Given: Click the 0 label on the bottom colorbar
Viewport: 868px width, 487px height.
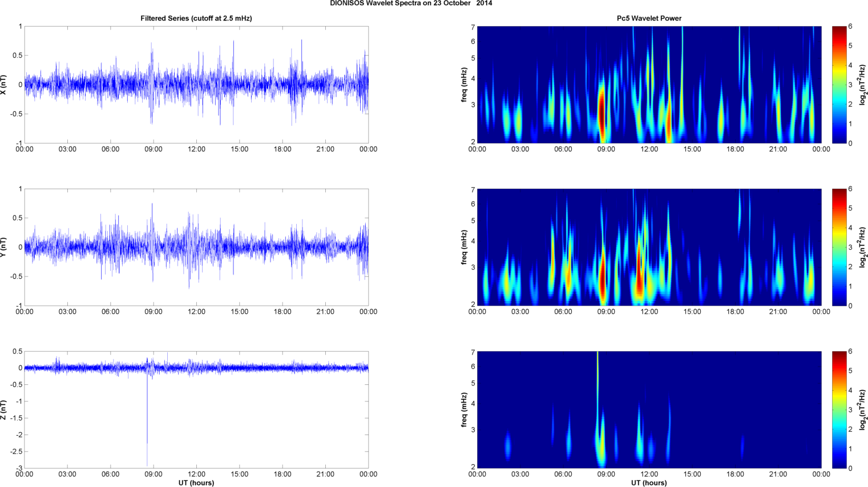Looking at the screenshot, I should click(850, 468).
